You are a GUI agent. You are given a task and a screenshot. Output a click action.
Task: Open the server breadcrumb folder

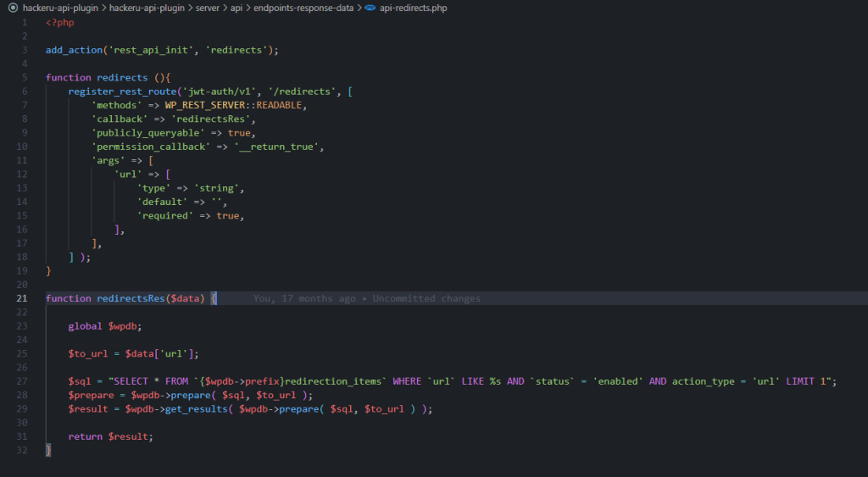coord(205,8)
